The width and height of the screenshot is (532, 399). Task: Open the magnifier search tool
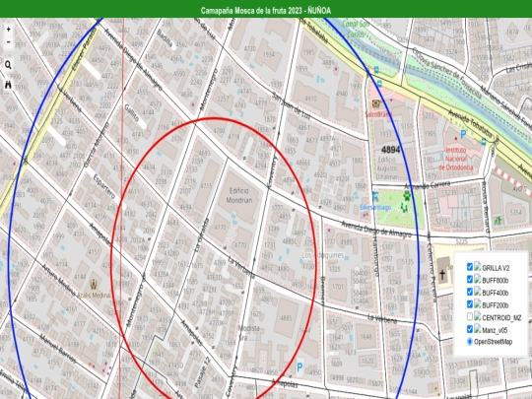pos(8,65)
